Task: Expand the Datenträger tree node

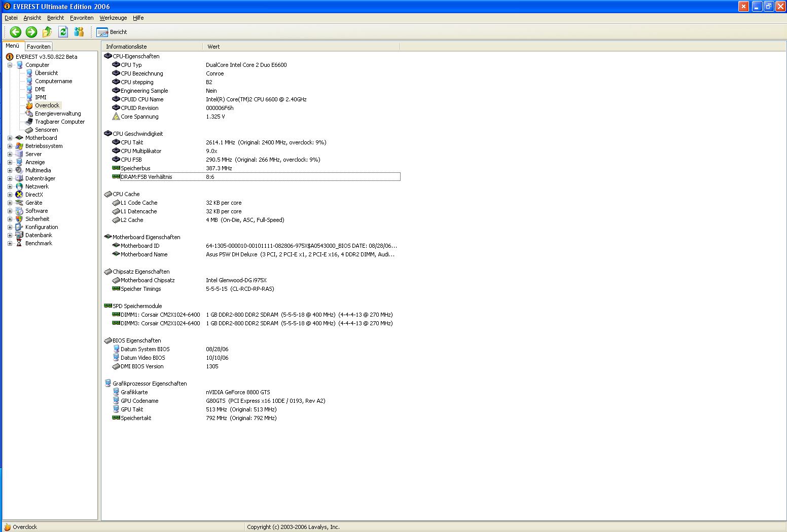Action: 10,178
